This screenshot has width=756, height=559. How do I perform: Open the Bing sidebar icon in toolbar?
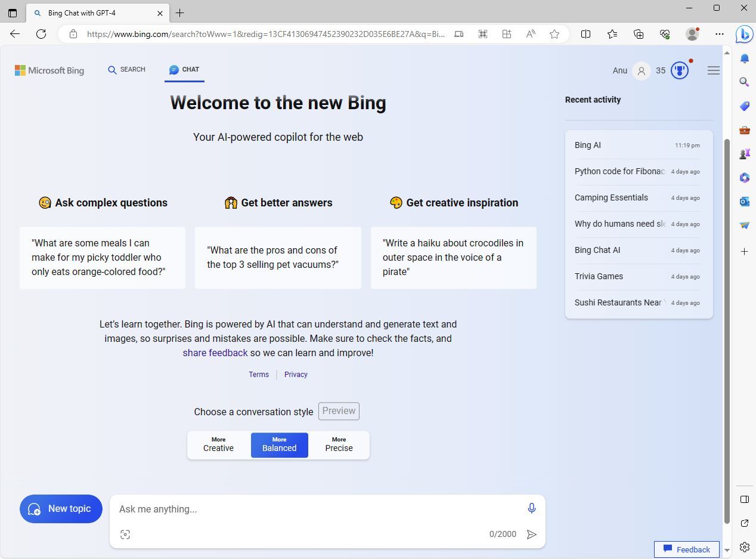point(743,34)
